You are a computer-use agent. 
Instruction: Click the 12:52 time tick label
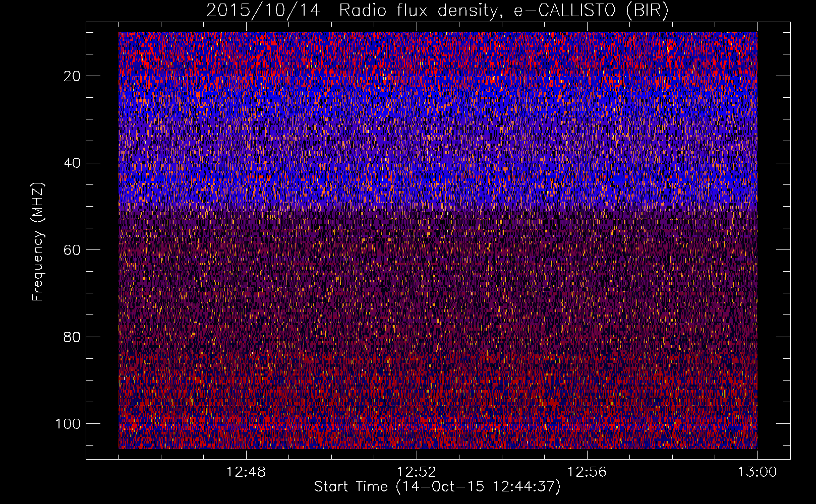point(417,472)
